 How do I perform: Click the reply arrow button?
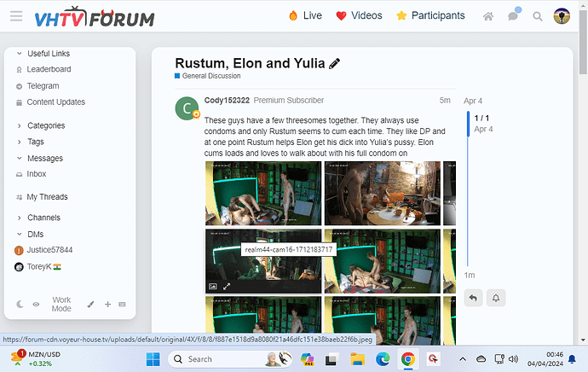click(x=473, y=298)
